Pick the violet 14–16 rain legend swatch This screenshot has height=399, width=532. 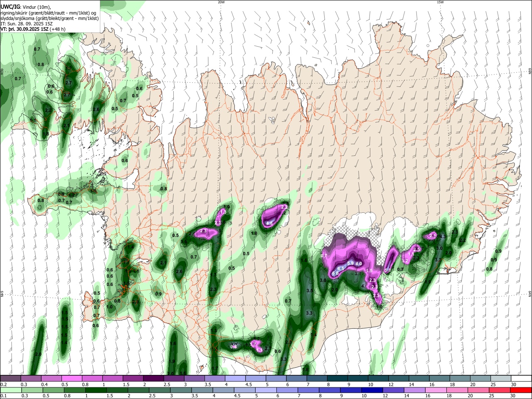414,390
